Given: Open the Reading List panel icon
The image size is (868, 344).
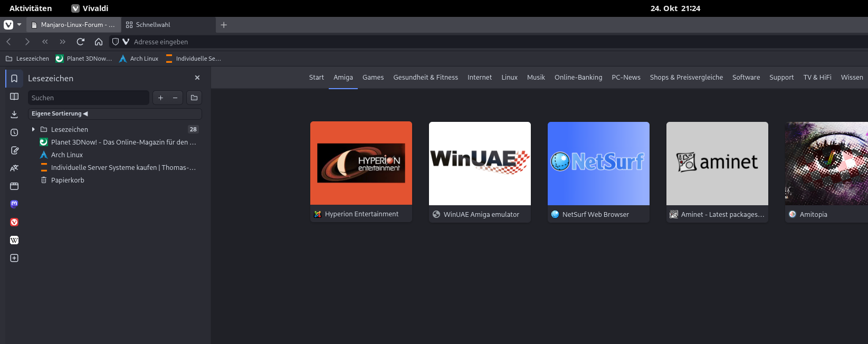Looking at the screenshot, I should click(x=14, y=97).
